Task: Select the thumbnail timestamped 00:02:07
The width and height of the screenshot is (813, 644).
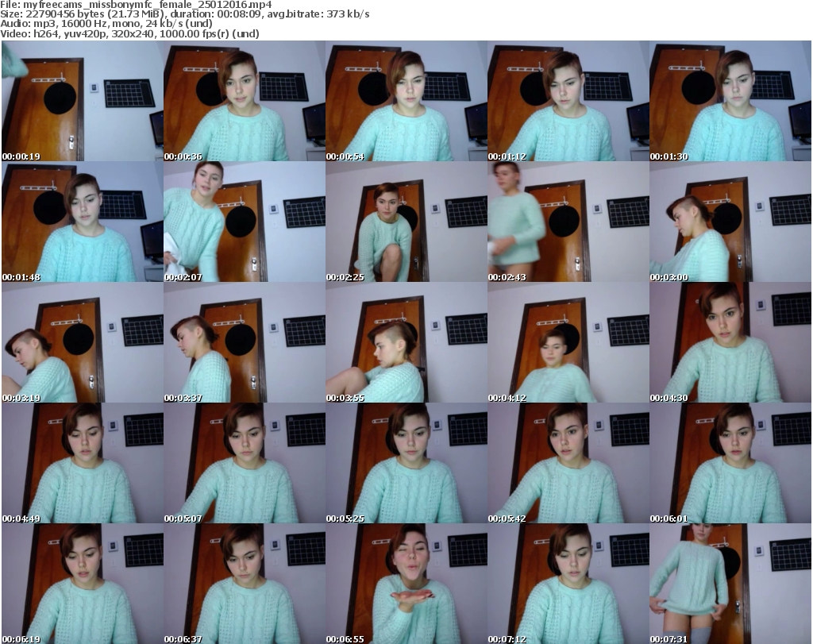Action: pos(245,222)
